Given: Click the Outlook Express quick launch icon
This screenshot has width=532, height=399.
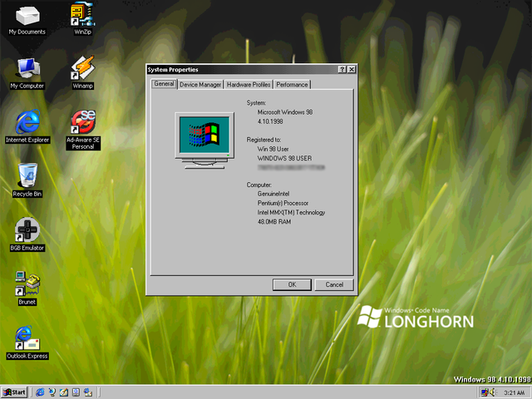Looking at the screenshot, I should click(88, 392).
